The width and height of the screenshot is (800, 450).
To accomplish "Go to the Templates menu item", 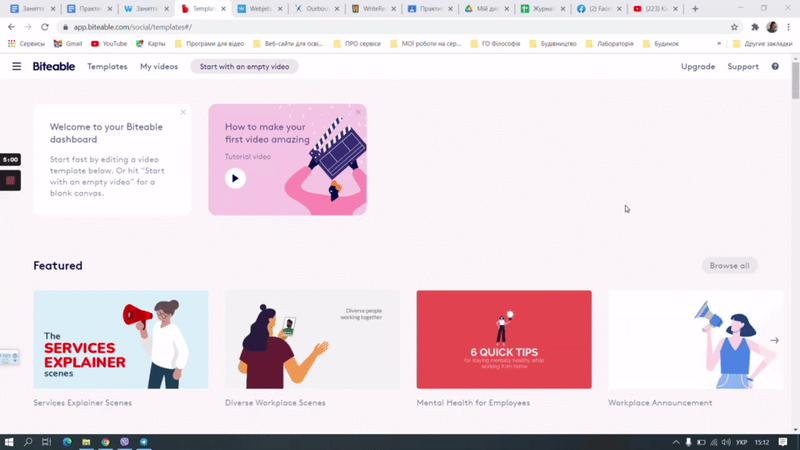I will [x=107, y=67].
